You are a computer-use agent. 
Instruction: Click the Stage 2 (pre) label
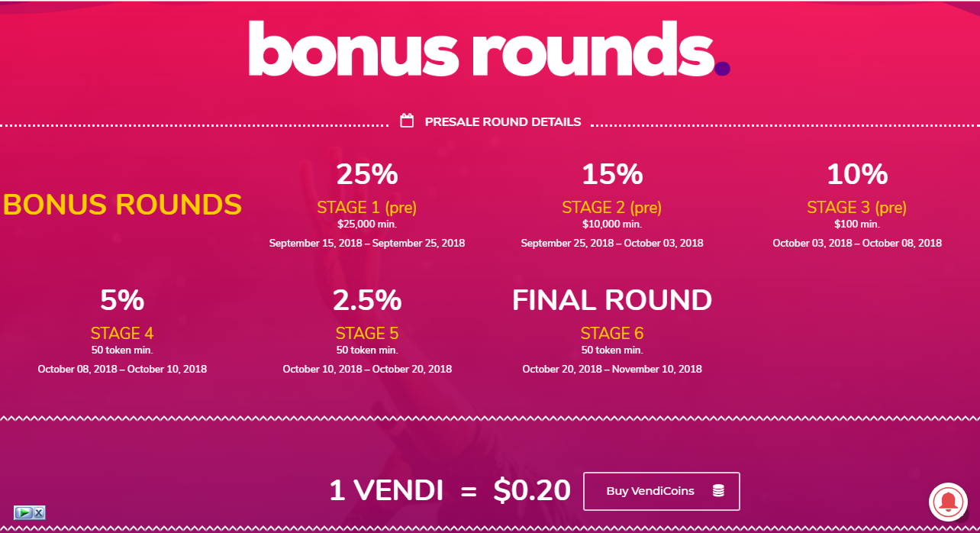tap(612, 207)
